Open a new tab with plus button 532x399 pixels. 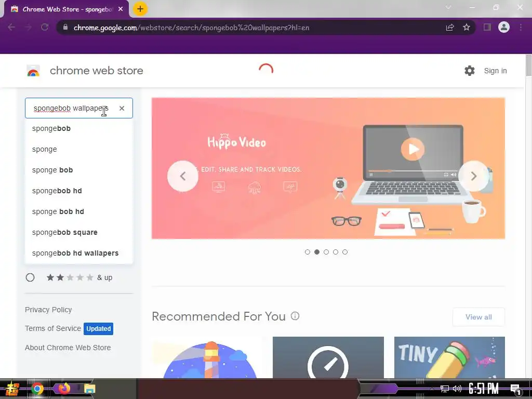click(x=140, y=9)
